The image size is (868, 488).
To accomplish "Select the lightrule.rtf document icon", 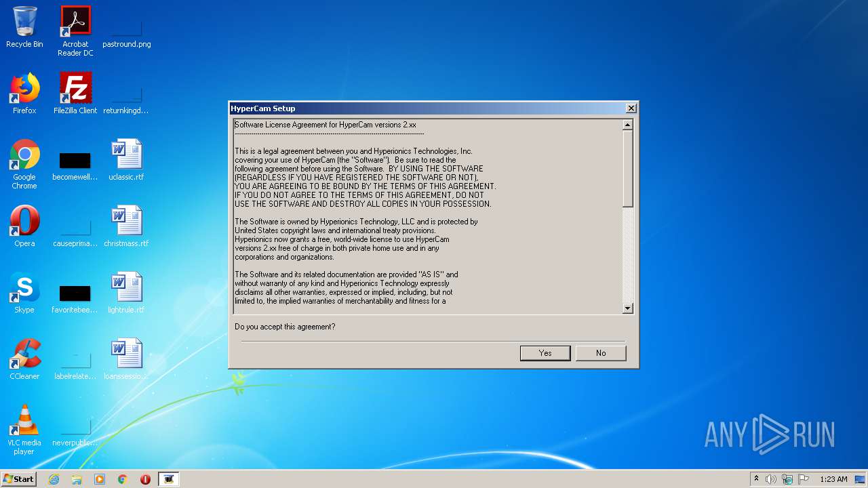I will tap(126, 293).
